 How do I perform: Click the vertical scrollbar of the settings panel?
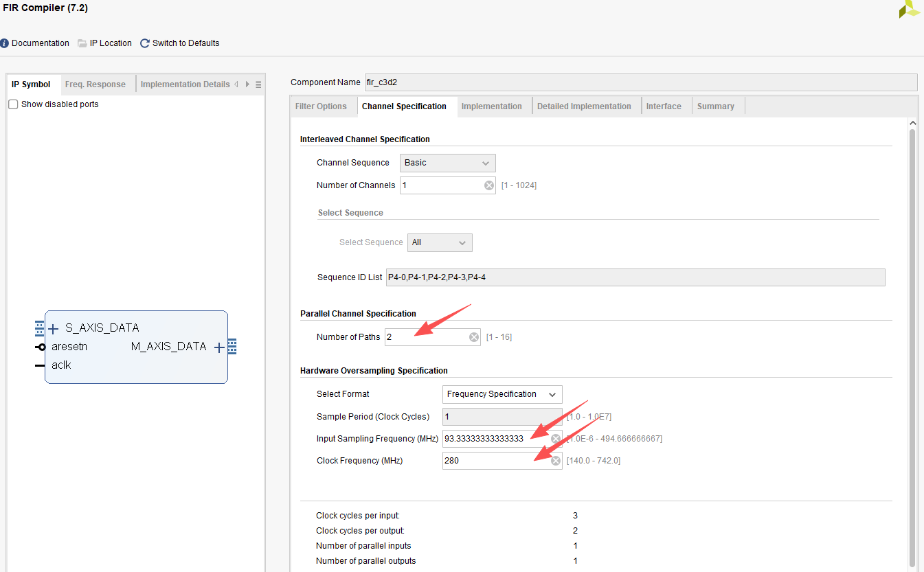pos(912,347)
